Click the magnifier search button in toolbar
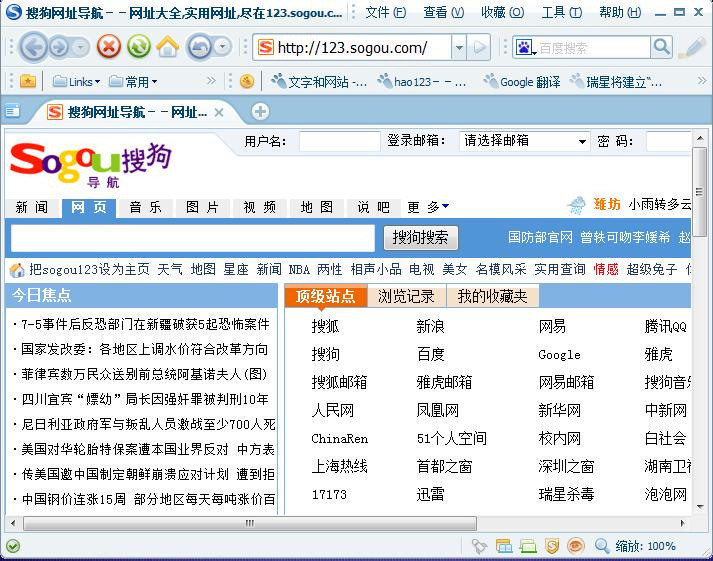 662,47
